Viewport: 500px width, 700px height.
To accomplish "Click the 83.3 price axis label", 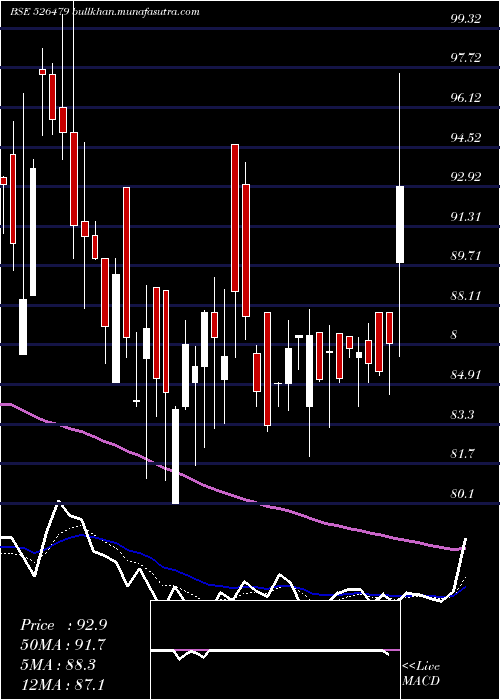I will [x=462, y=415].
